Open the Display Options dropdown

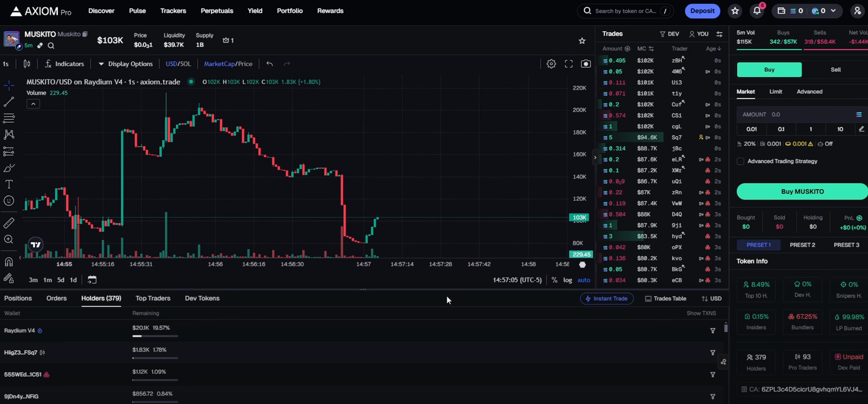click(125, 64)
